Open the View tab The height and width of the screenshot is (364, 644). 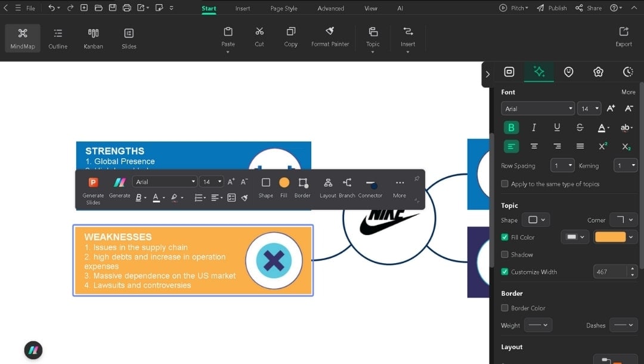[x=370, y=8]
